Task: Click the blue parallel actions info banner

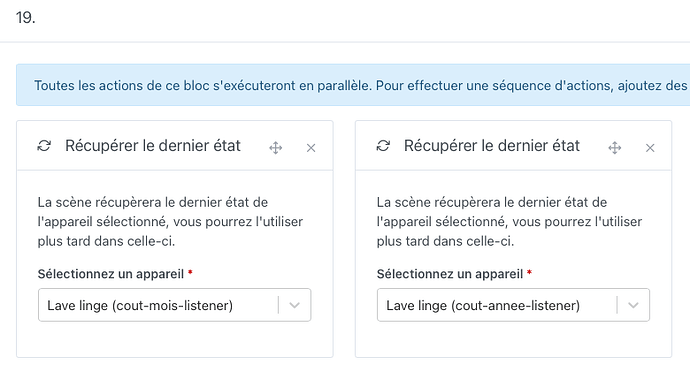Action: coord(353,85)
